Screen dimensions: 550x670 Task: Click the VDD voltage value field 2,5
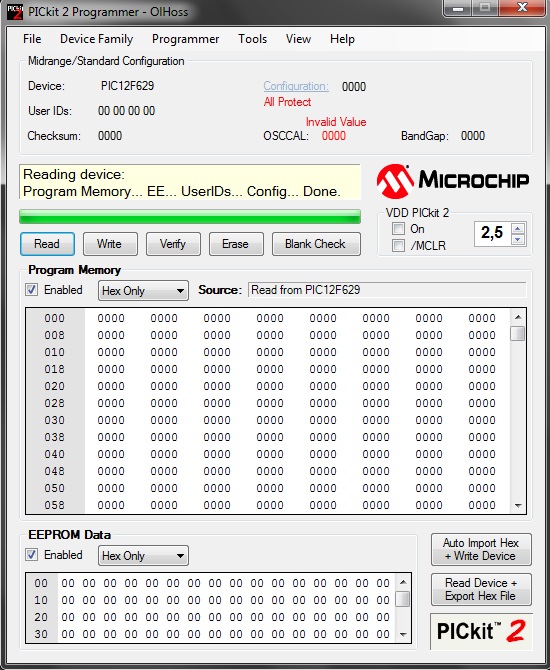(x=493, y=233)
